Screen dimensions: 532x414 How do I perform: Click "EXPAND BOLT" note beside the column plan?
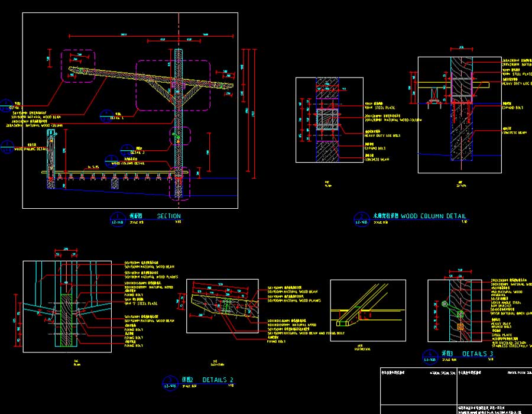click(x=375, y=148)
